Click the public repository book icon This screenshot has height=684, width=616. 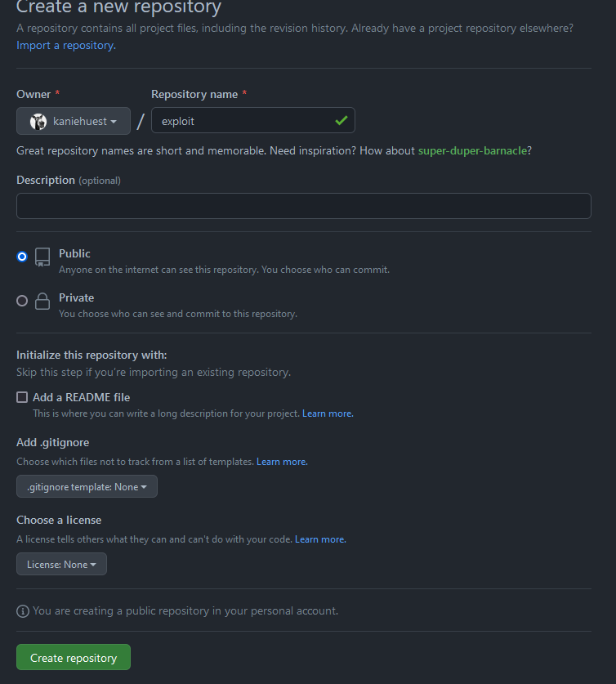click(x=42, y=257)
